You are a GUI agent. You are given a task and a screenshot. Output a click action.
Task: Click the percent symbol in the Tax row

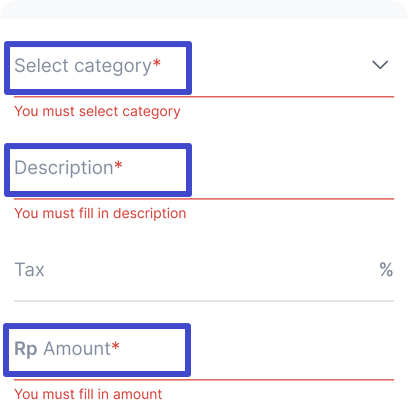tap(386, 269)
